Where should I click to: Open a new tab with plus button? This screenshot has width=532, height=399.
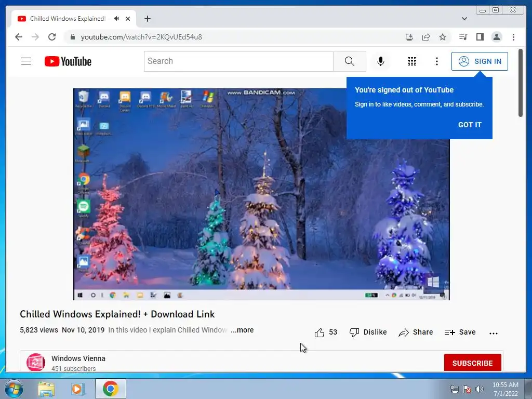tap(148, 19)
